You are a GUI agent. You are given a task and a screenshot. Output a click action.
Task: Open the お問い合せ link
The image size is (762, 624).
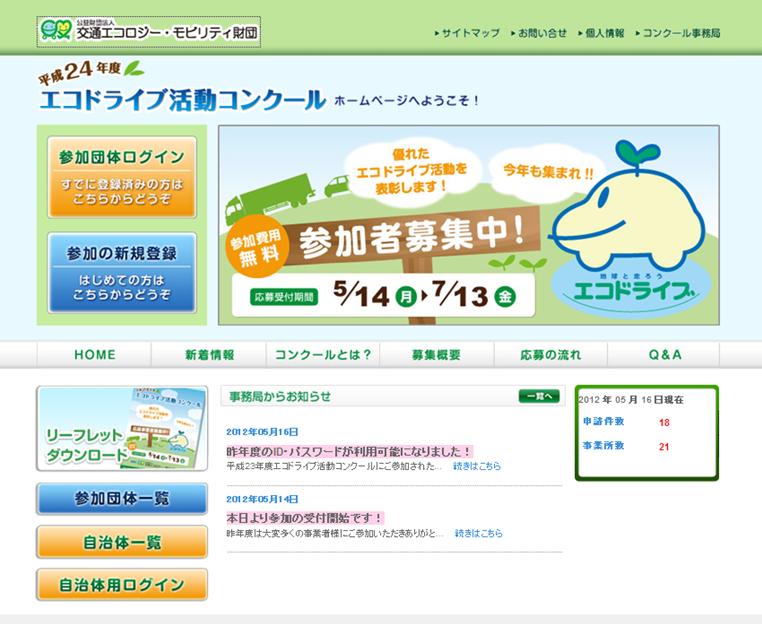pos(539,33)
